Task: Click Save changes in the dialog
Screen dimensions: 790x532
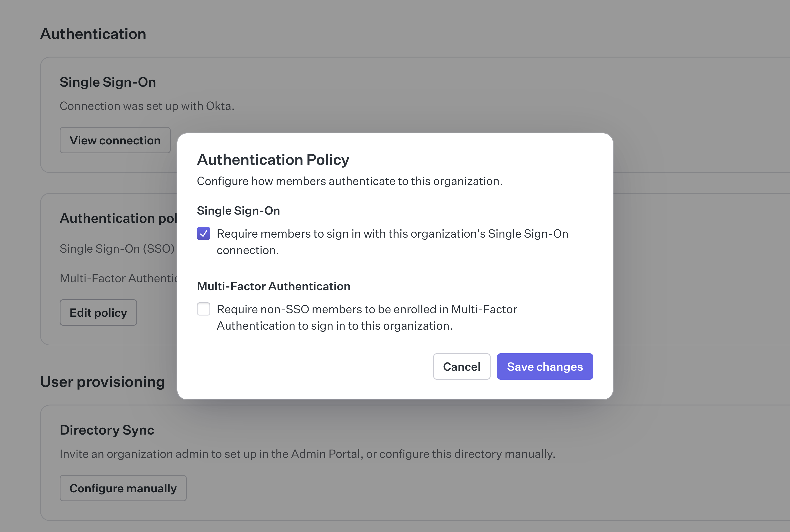Action: 544,366
